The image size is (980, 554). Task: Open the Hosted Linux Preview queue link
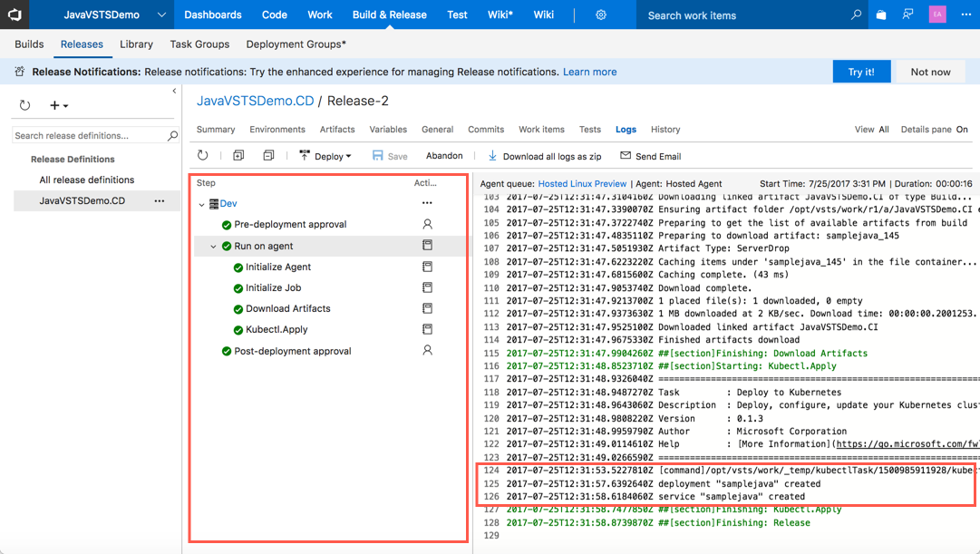pyautogui.click(x=582, y=184)
